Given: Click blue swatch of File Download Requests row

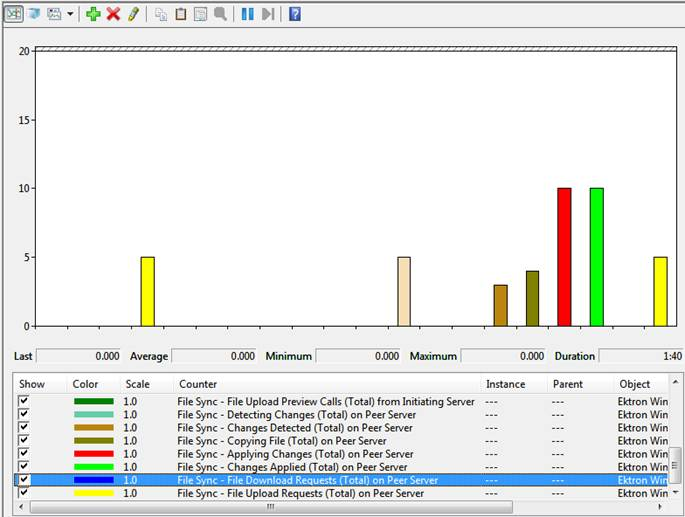Looking at the screenshot, I should point(94,480).
